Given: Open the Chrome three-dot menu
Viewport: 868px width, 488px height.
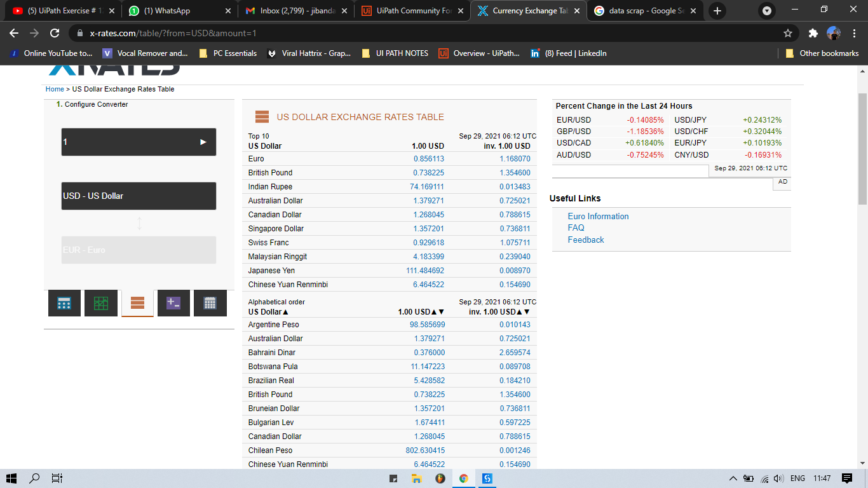Looking at the screenshot, I should click(x=855, y=33).
